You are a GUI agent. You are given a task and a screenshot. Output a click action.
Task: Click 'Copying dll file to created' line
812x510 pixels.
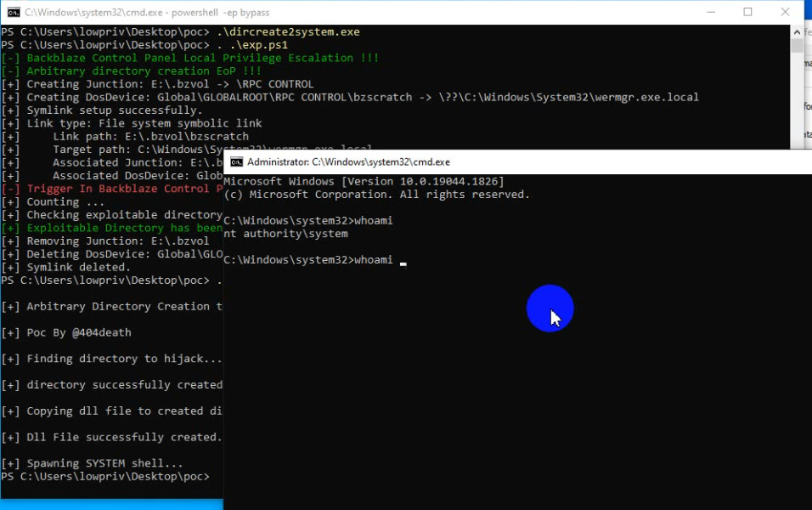click(112, 411)
